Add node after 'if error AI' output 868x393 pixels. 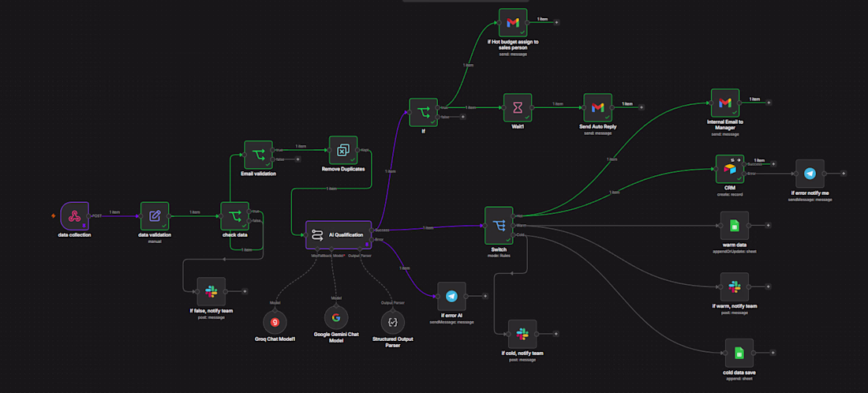[x=485, y=296]
